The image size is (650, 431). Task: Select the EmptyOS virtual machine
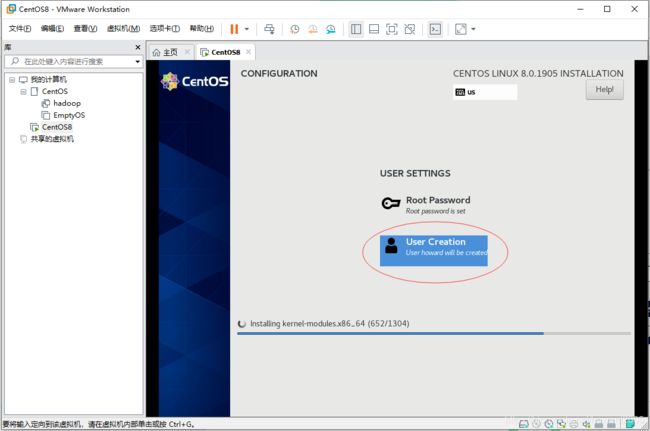[x=63, y=115]
